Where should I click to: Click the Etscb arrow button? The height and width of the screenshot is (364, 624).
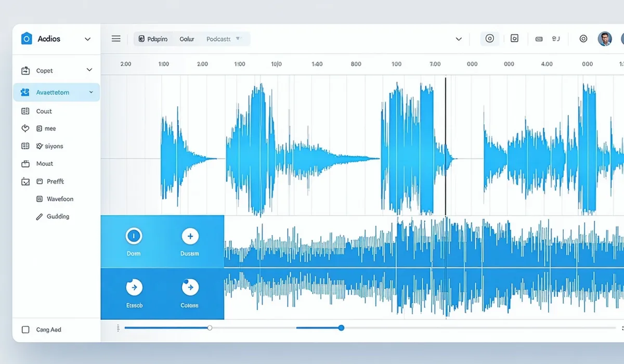pos(134,287)
